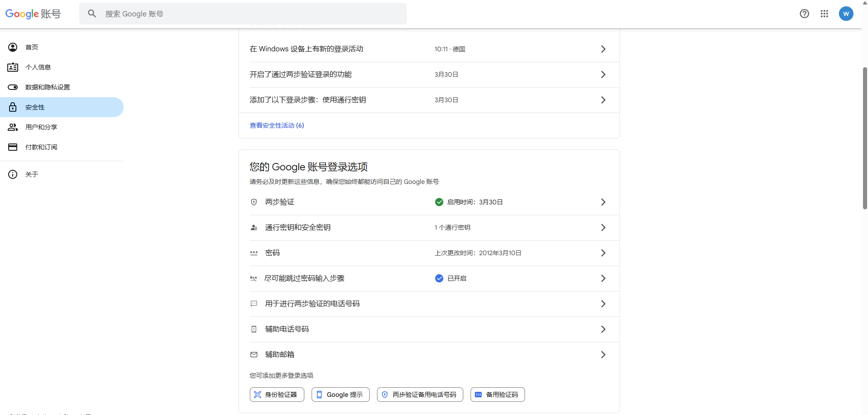Expand the 辅助电话号码 row chevron

[603, 329]
